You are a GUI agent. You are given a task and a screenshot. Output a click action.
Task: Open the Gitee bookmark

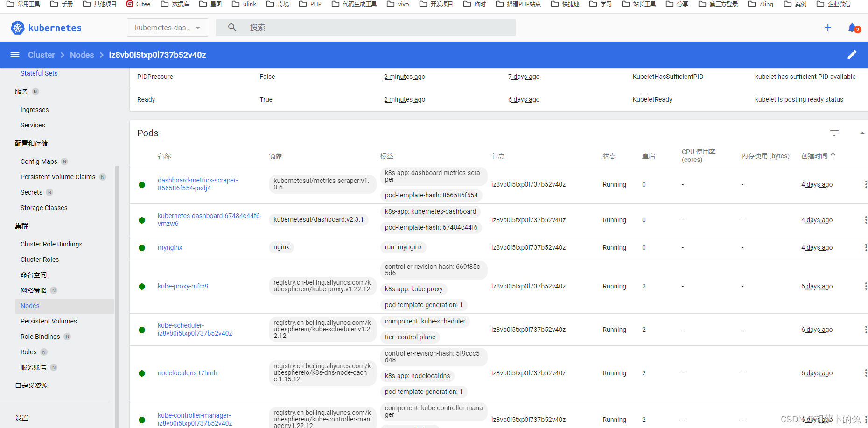click(x=138, y=4)
